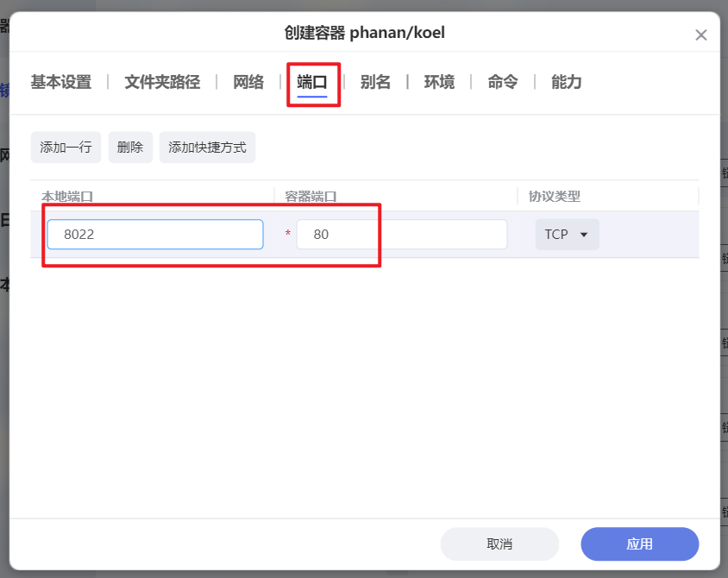Cancel container creation via 取消
The image size is (728, 578).
pyautogui.click(x=499, y=543)
